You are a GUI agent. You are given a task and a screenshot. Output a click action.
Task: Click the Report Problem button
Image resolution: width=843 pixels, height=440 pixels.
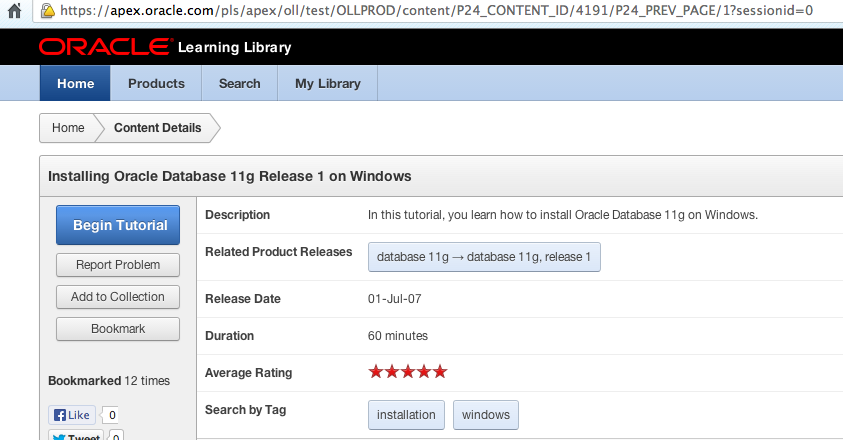(118, 265)
